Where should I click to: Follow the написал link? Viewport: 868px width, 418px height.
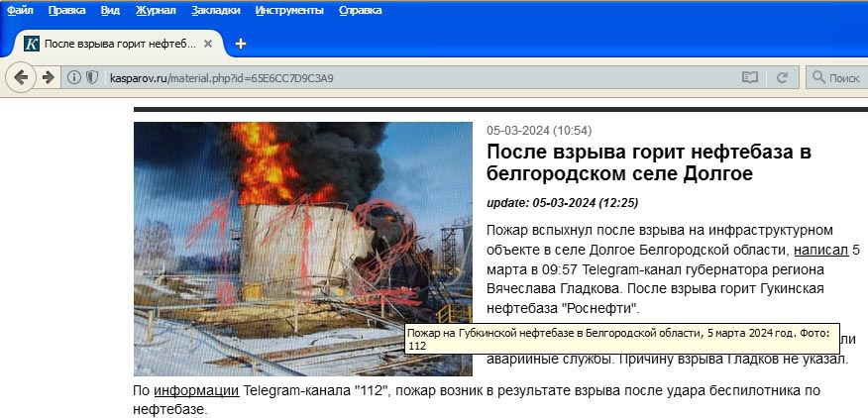(x=821, y=250)
